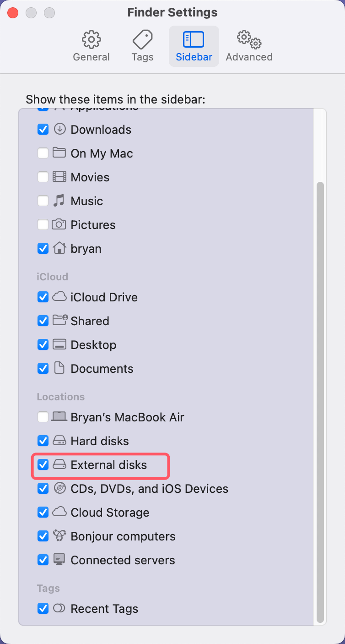Click the iCloud Drive cloud icon

59,297
